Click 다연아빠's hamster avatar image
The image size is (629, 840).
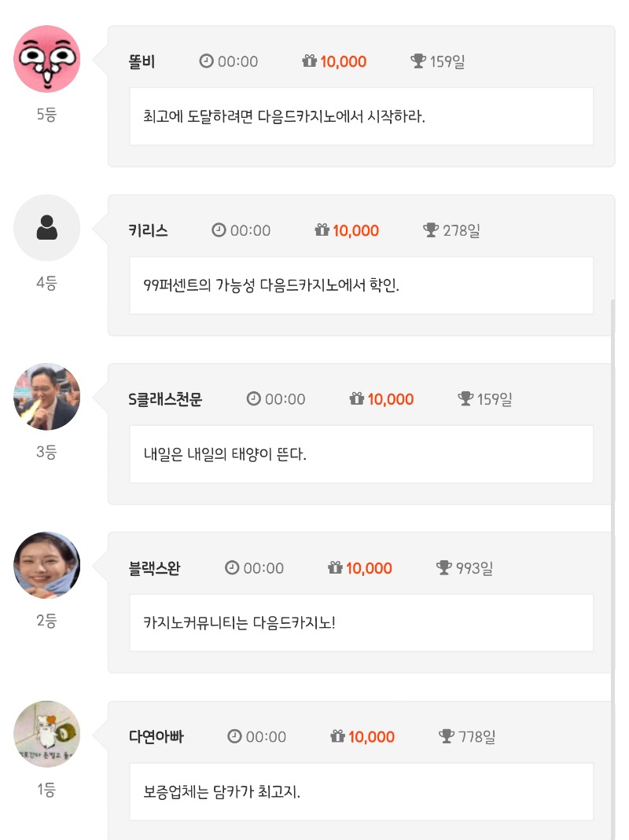click(x=46, y=734)
